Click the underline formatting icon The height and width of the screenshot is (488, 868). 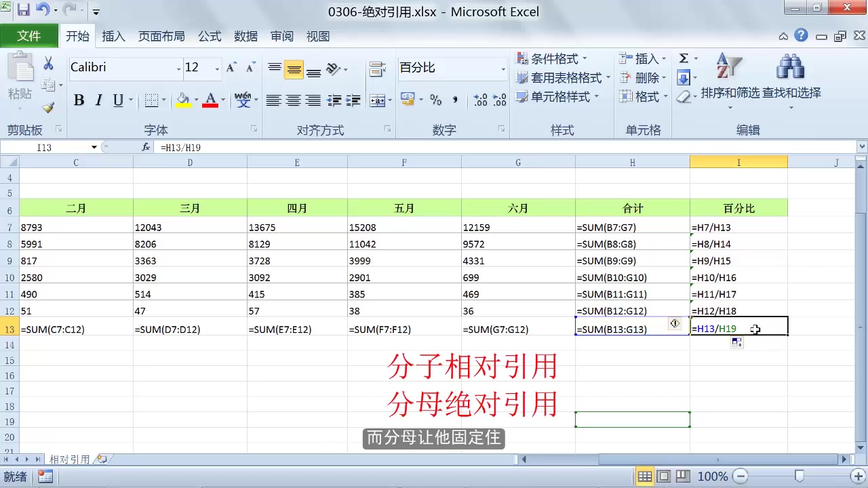[x=115, y=100]
